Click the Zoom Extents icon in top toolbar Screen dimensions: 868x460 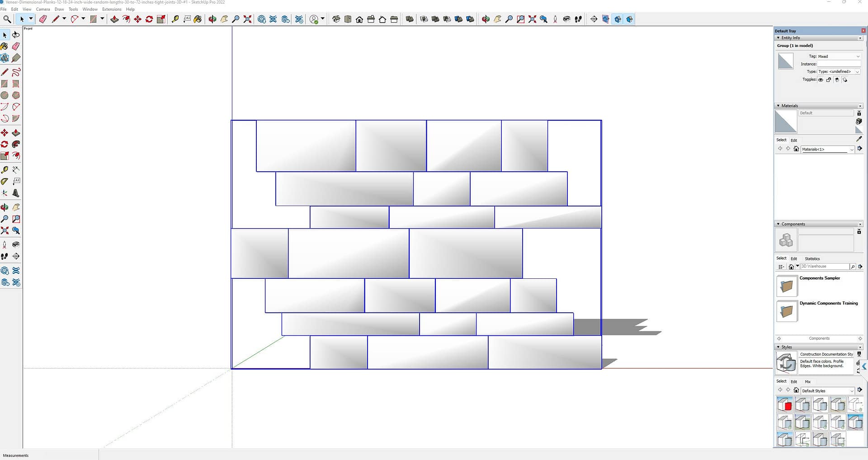247,19
